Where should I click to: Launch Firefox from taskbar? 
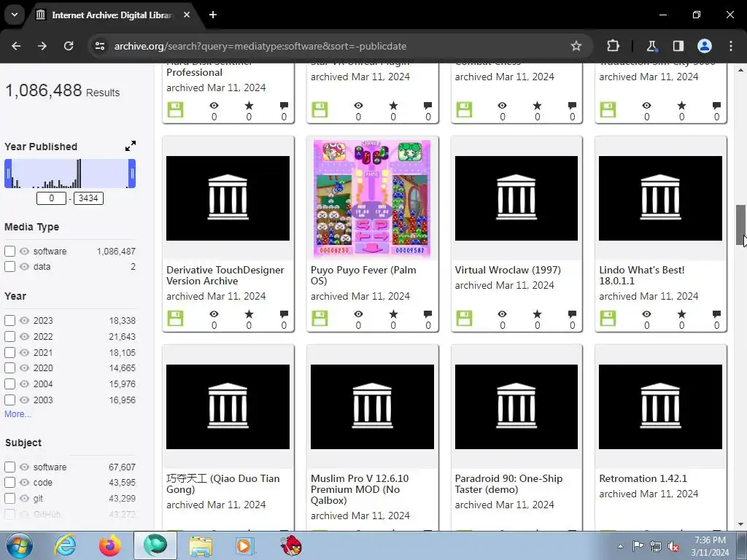coord(110,546)
